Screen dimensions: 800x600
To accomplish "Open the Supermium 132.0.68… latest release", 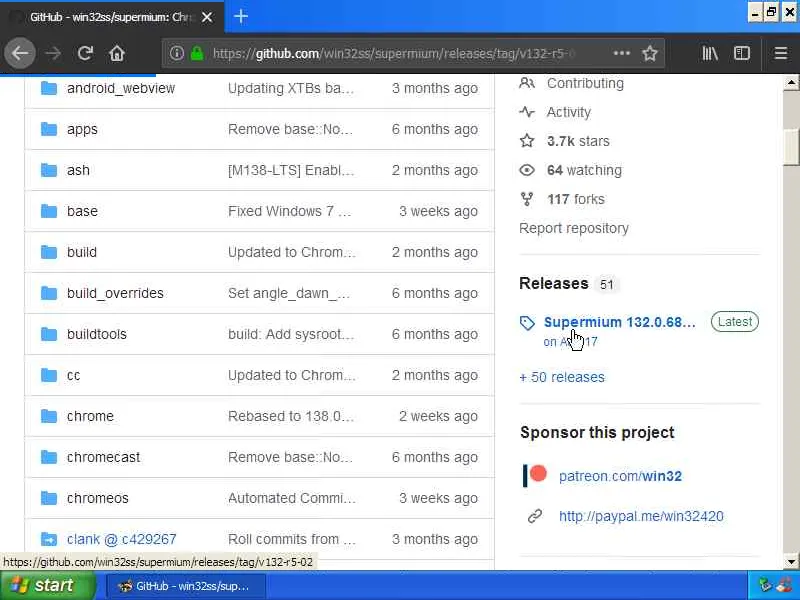I will 619,322.
